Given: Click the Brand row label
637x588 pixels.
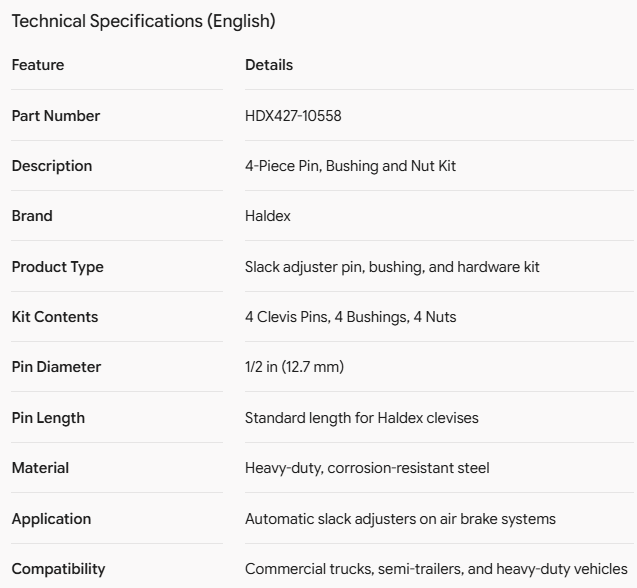Looking at the screenshot, I should (32, 216).
